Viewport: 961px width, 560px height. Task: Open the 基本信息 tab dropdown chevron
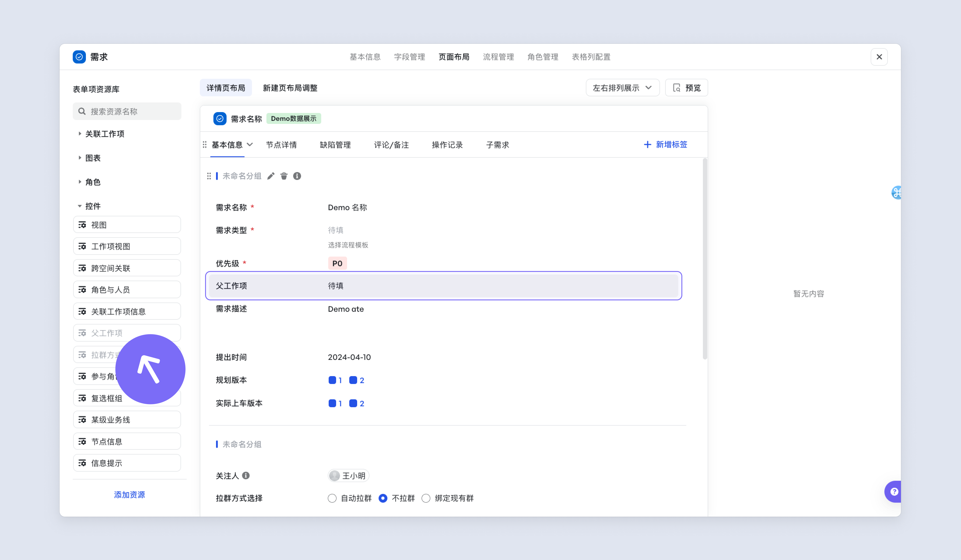tap(250, 145)
